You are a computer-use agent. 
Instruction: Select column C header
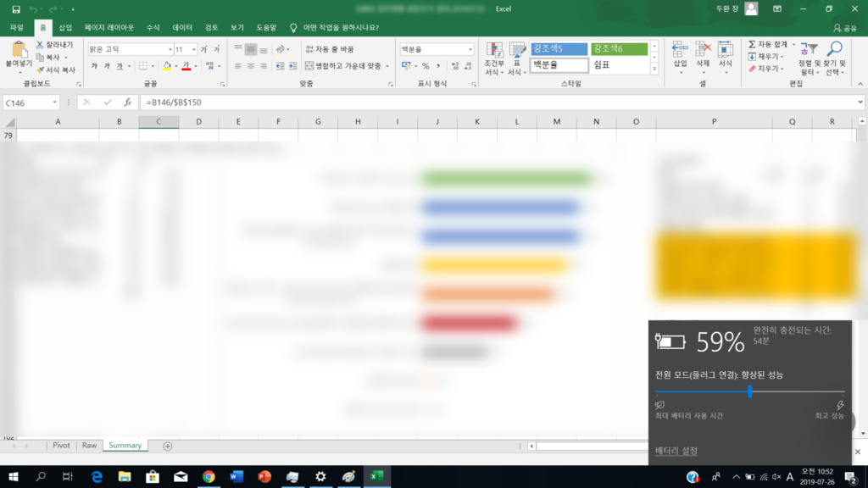point(159,122)
